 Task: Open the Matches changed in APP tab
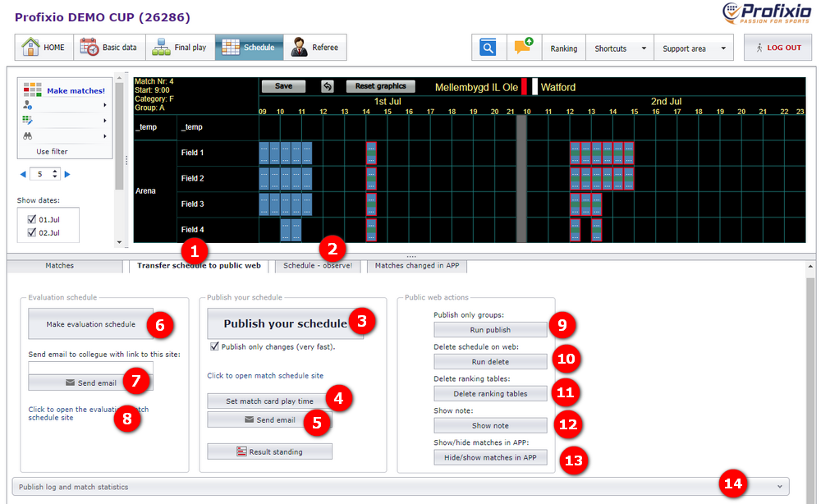pyautogui.click(x=417, y=266)
